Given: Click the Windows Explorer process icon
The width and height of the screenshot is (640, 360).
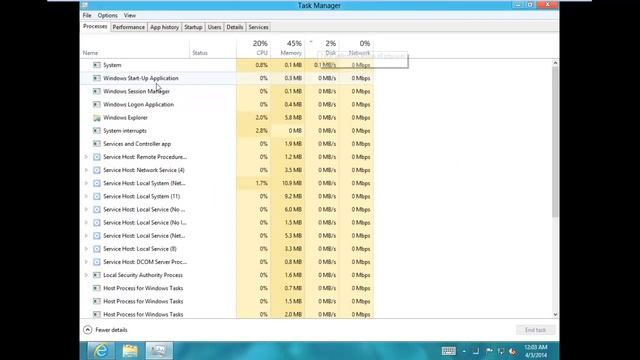Looking at the screenshot, I should coord(97,118).
